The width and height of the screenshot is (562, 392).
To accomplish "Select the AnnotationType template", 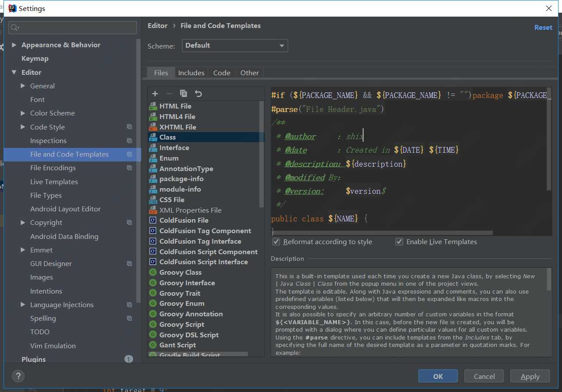I will [x=186, y=169].
